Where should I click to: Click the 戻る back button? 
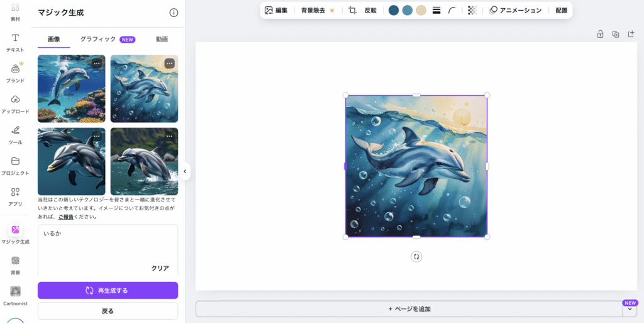[108, 311]
